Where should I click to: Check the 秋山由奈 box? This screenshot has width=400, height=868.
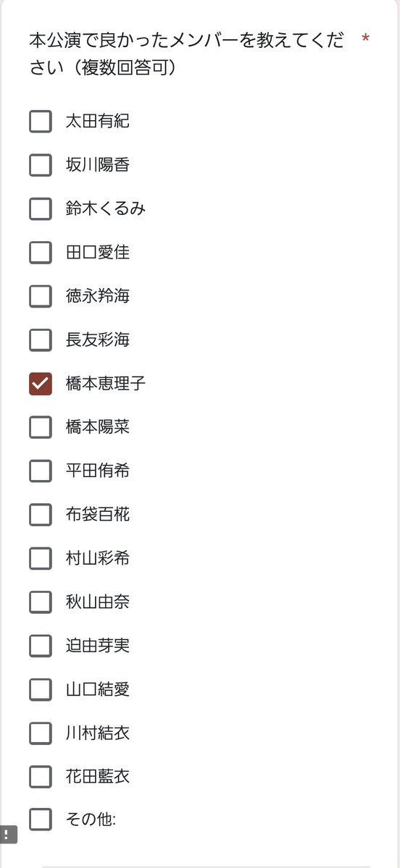41,602
